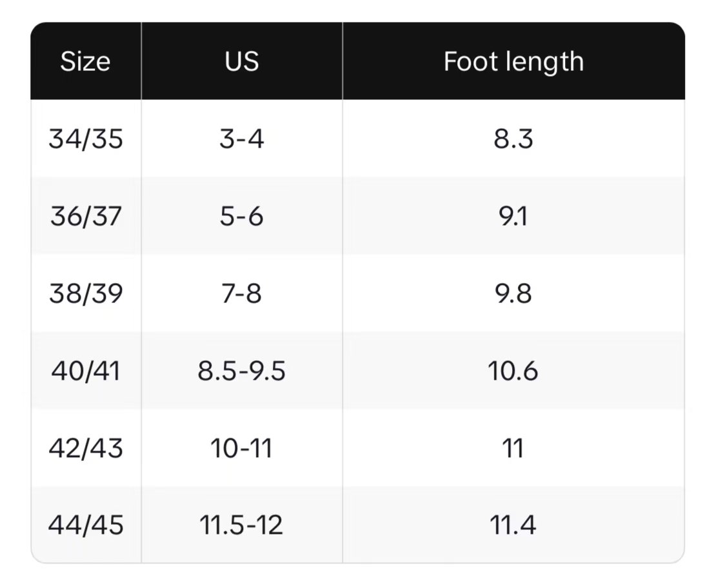Click the Foot length column header
This screenshot has width=725, height=588.
pyautogui.click(x=513, y=62)
